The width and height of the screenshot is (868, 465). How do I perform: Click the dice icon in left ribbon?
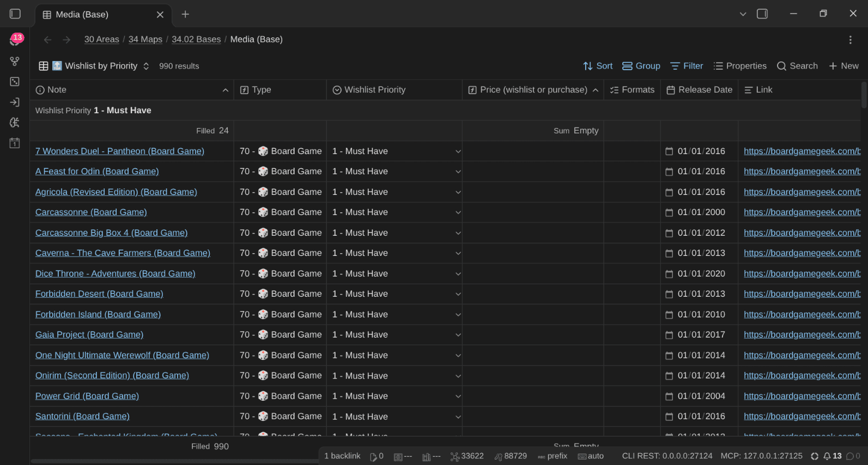15,82
